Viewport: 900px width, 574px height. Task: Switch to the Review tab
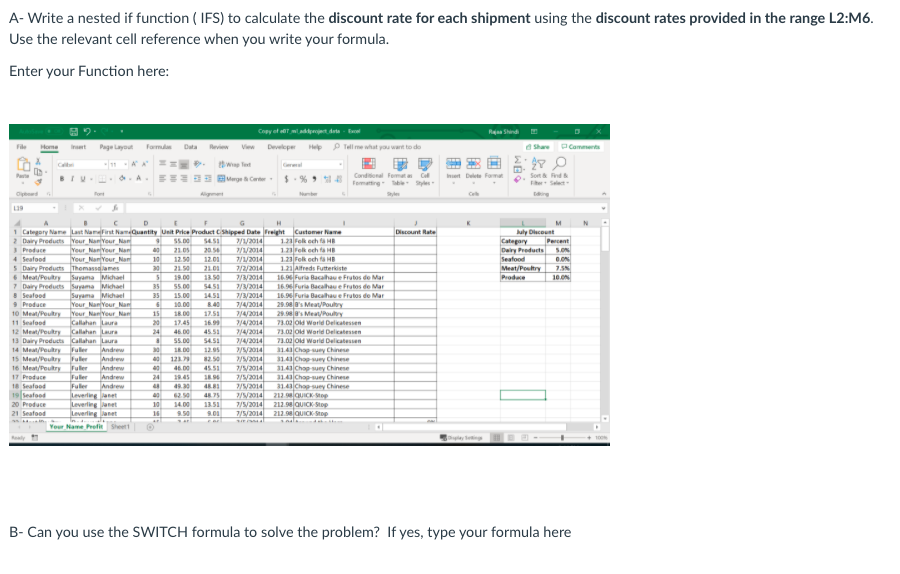(x=219, y=147)
